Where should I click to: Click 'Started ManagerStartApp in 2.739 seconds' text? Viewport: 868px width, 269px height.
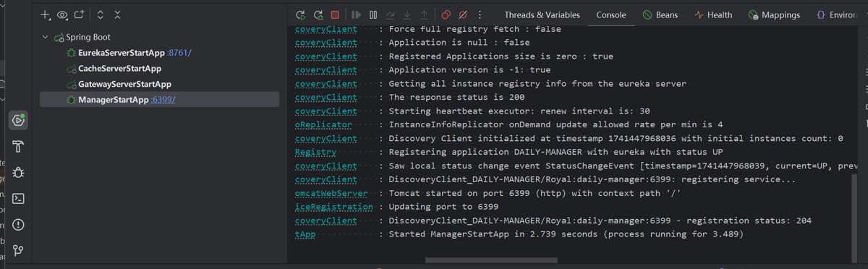click(x=566, y=234)
